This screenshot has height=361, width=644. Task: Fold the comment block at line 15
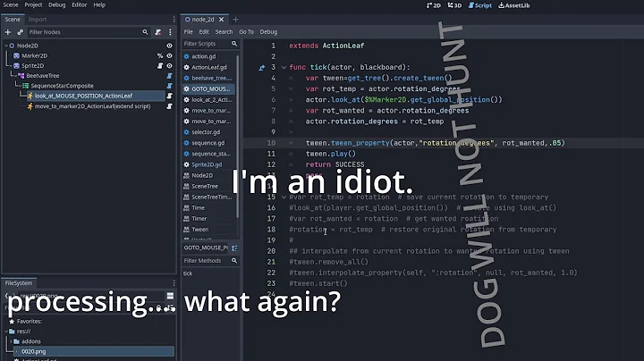[284, 197]
